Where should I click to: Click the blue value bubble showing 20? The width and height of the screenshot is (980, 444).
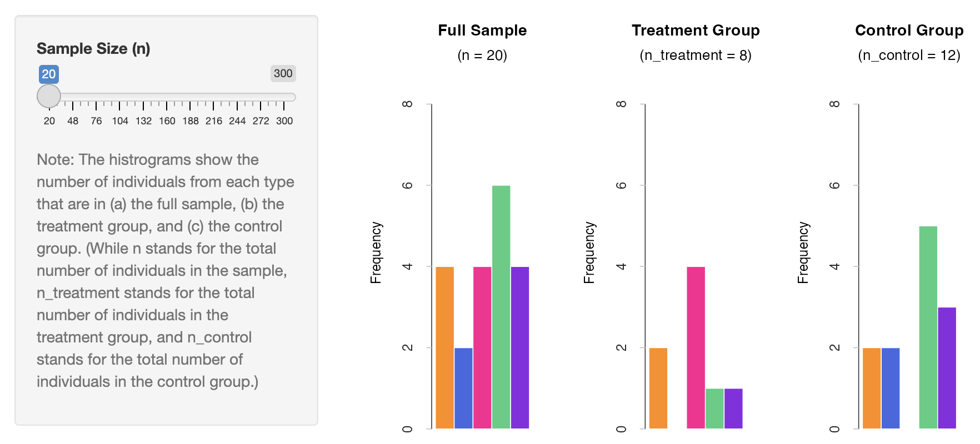coord(49,74)
